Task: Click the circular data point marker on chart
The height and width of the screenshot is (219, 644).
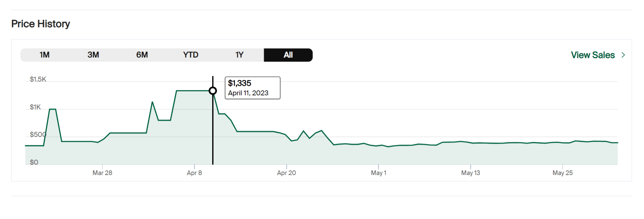Action: 213,91
